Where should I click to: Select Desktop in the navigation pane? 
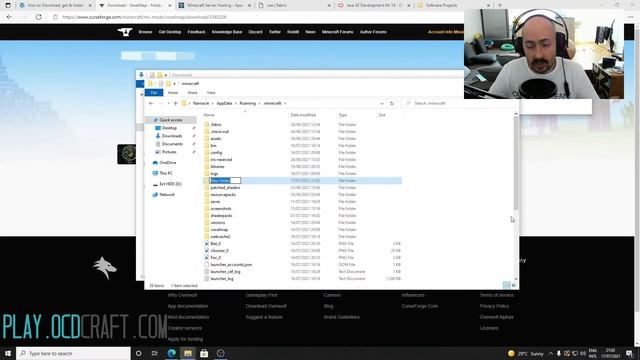click(169, 128)
